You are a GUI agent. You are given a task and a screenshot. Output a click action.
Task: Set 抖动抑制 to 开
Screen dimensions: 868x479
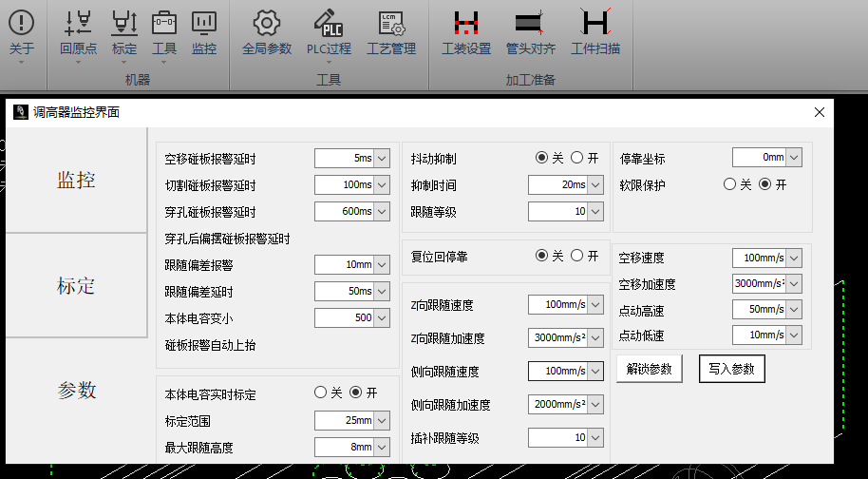click(x=576, y=158)
